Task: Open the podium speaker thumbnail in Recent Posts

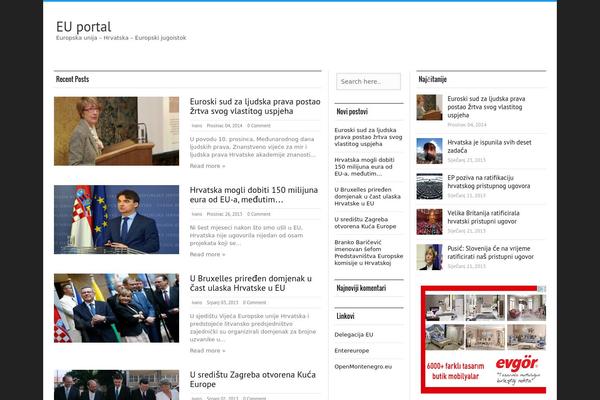Action: pyautogui.click(x=116, y=131)
